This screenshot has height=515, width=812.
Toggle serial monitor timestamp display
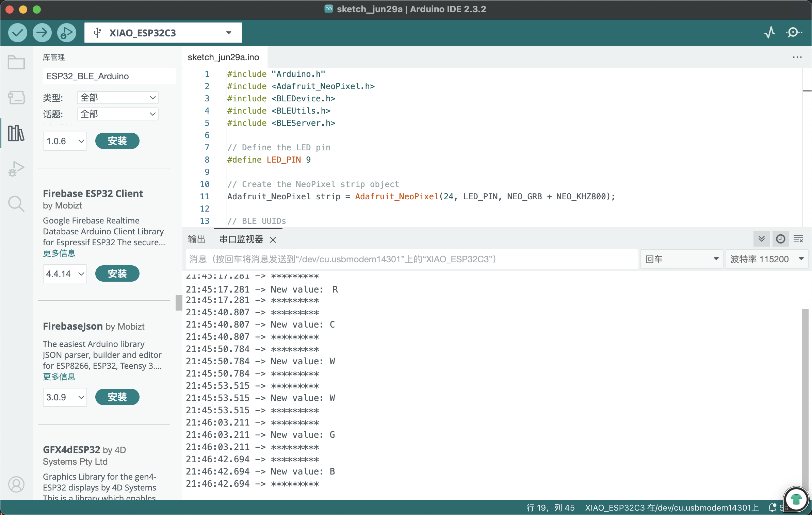pos(780,239)
